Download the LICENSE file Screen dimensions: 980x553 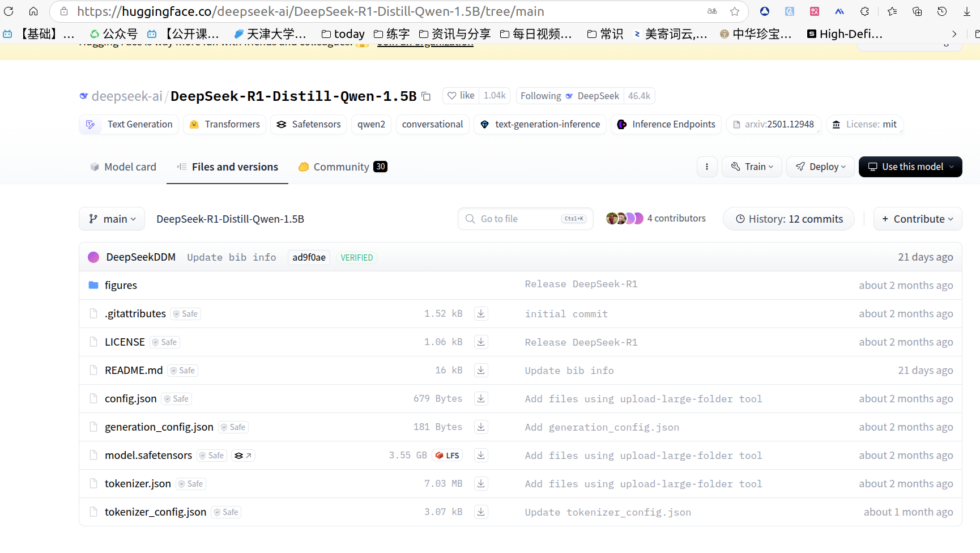[x=481, y=342]
